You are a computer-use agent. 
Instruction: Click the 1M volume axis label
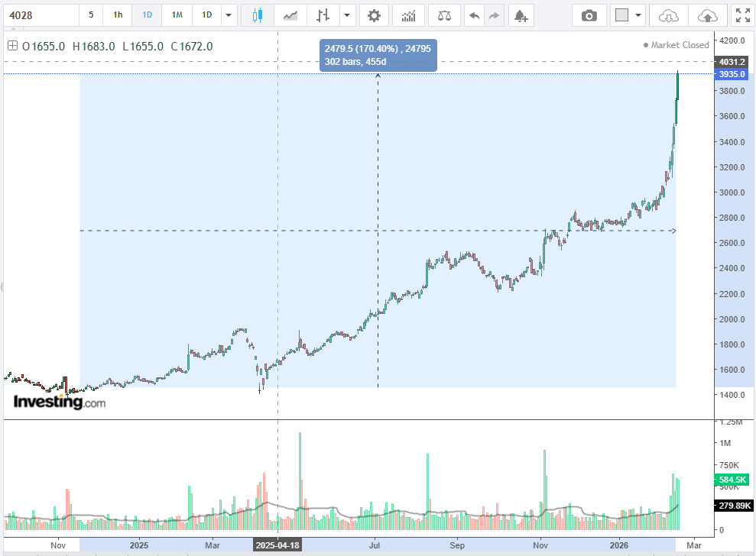pos(725,443)
